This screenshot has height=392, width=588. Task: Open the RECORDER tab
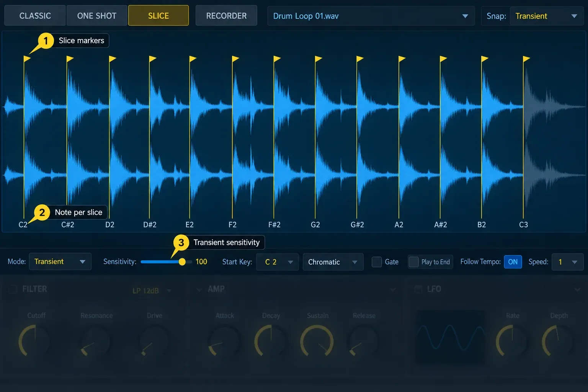(226, 16)
